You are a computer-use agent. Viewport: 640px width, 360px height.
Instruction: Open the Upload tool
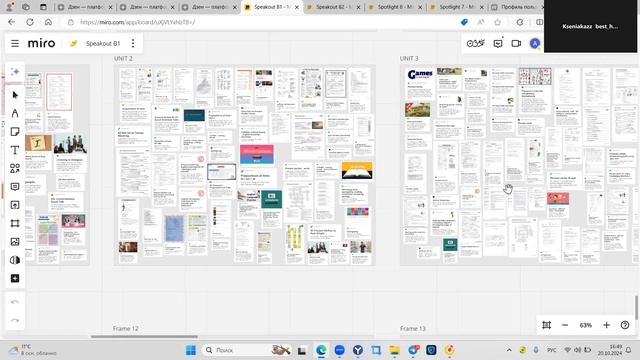(x=15, y=205)
